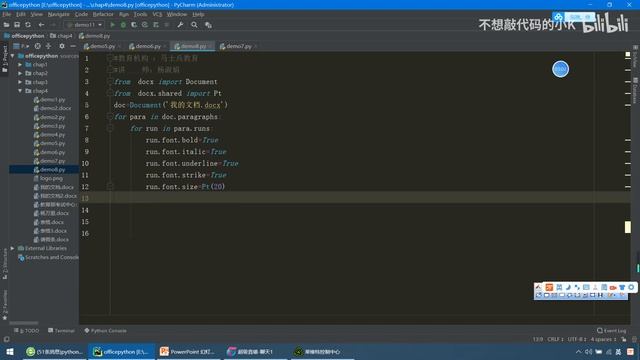
Task: Open the Terminal tool window
Action: [x=61, y=331]
